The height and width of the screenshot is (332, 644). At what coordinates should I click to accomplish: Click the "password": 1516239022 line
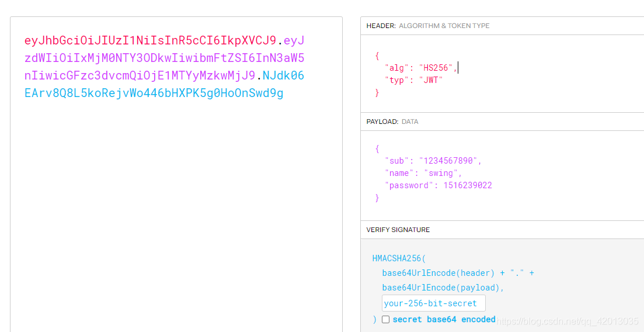pos(438,185)
